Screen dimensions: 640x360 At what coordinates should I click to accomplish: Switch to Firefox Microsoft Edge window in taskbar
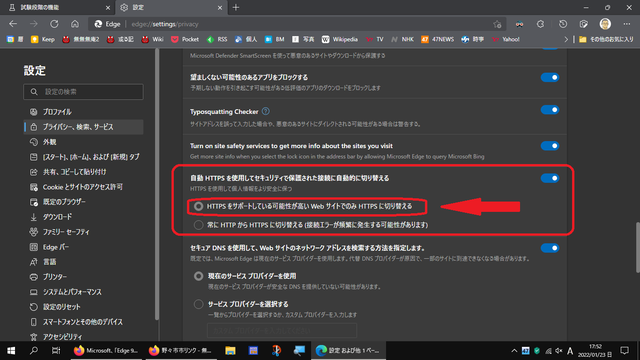[106, 351]
